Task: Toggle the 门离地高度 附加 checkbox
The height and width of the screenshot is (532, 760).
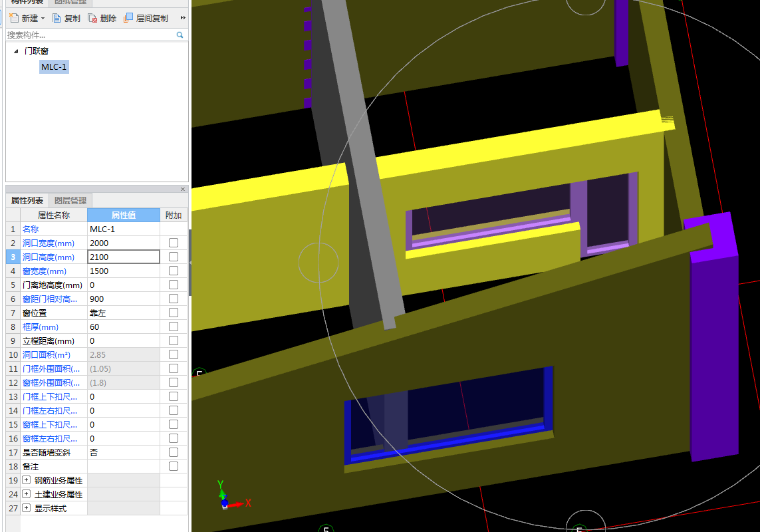Action: click(x=174, y=285)
